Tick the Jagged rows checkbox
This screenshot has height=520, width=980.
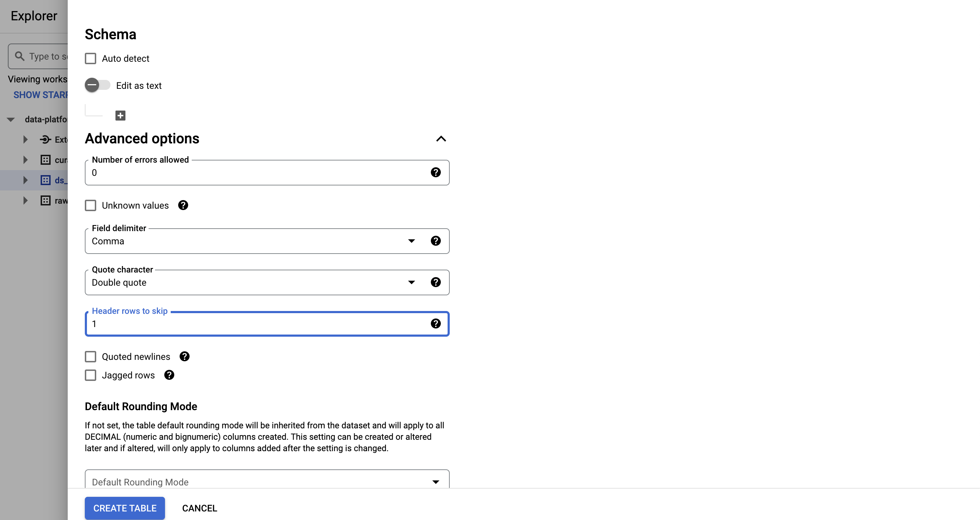[91, 375]
